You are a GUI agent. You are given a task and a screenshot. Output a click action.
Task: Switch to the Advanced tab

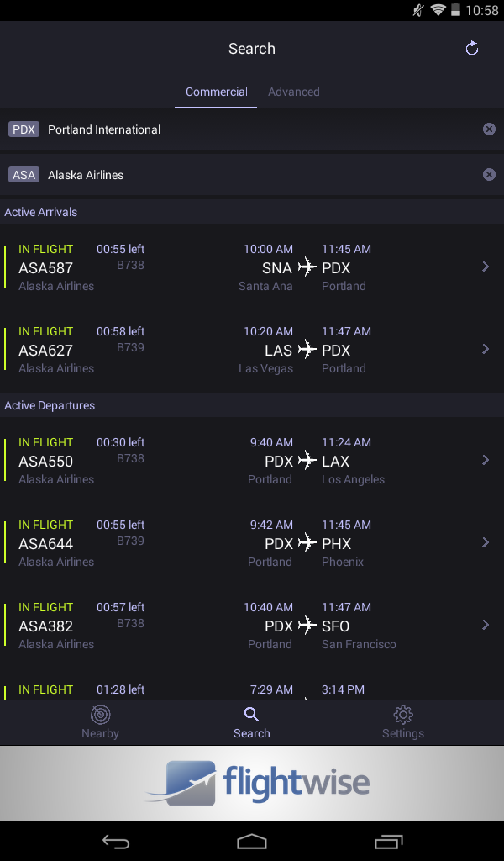click(293, 92)
